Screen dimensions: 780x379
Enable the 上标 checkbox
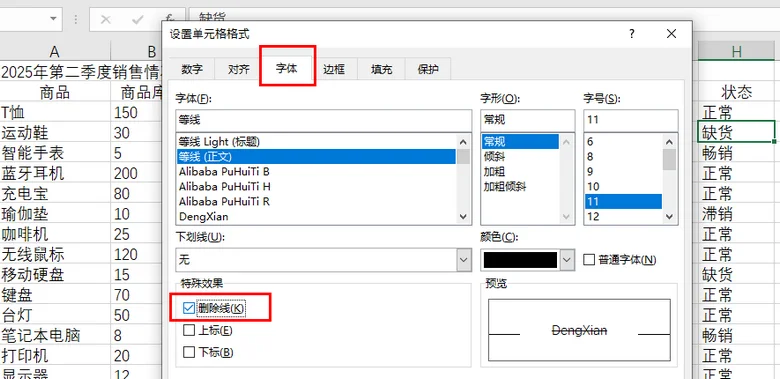[189, 330]
